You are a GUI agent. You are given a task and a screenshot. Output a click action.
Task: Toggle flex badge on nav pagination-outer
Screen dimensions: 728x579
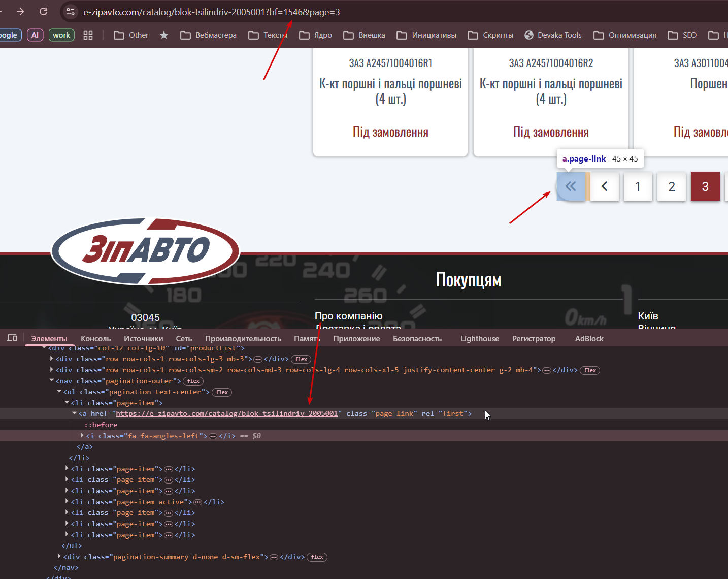[193, 381]
